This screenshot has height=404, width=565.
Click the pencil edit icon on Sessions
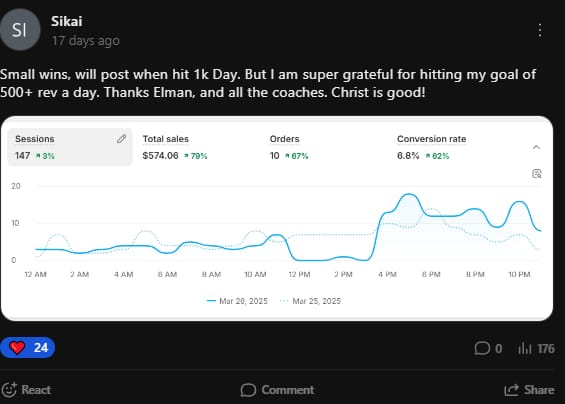[x=121, y=139]
